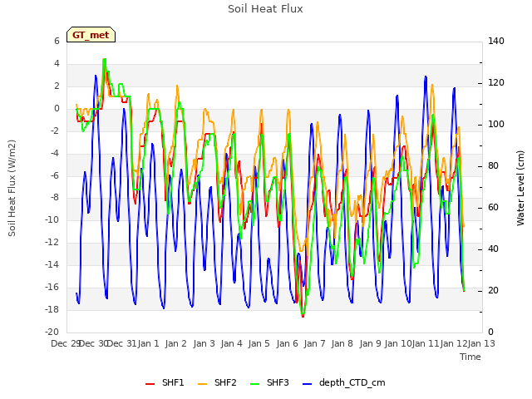Click the Time axis label
532x399 pixels.
coord(470,357)
